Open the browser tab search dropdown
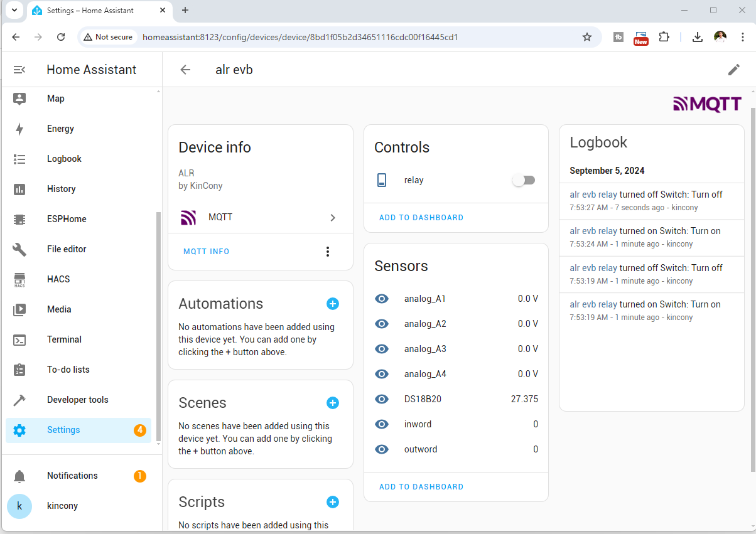Screen dimensions: 756x534 click(x=14, y=10)
